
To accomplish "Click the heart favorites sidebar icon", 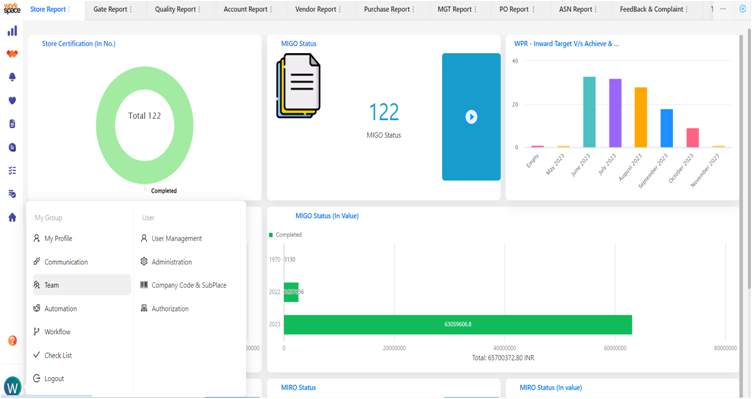I will point(12,100).
